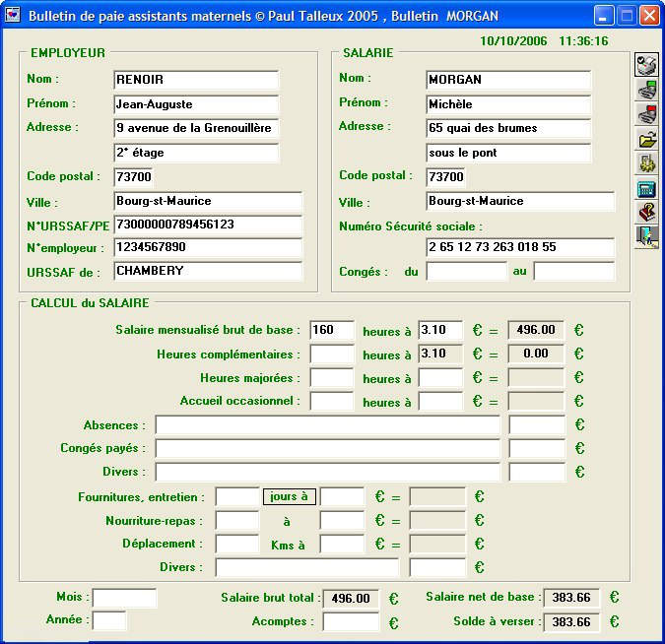Viewport: 665px width, 644px height.
Task: Click URSSAF de field 'CHAMBERY'
Action: [x=208, y=271]
